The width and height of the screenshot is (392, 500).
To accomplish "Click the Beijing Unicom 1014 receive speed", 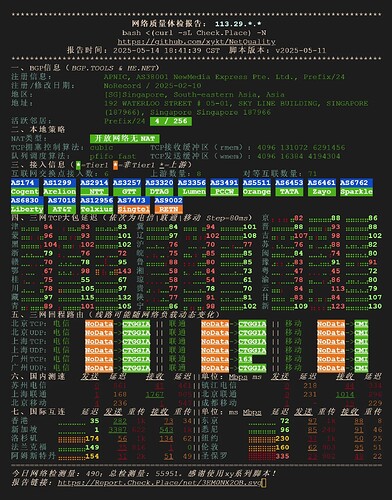I will pos(345,394).
